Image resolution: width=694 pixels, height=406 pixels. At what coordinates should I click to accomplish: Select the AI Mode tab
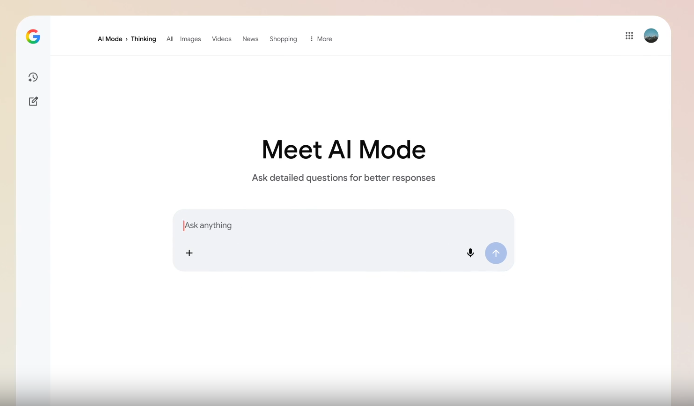click(x=110, y=39)
